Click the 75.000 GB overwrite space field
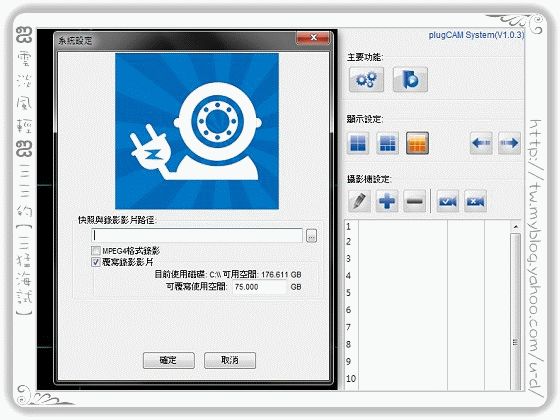The height and width of the screenshot is (420, 560). click(x=259, y=287)
